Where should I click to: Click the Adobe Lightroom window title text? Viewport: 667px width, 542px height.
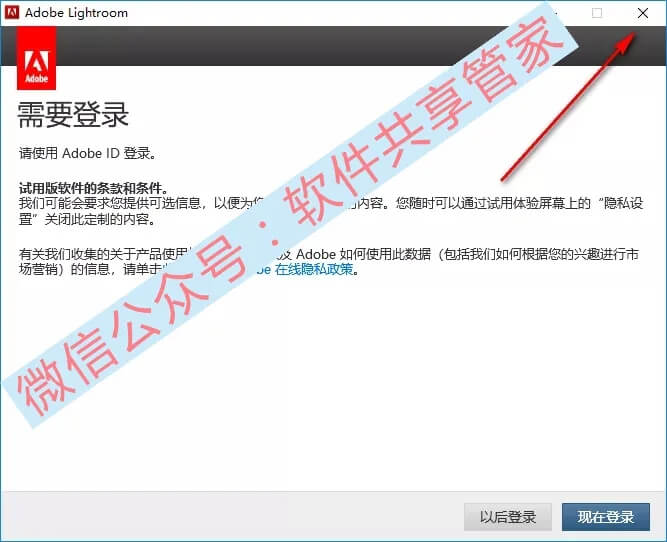(77, 13)
